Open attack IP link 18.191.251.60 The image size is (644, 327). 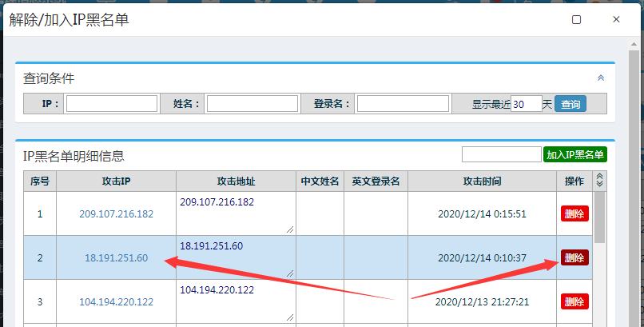pos(117,257)
